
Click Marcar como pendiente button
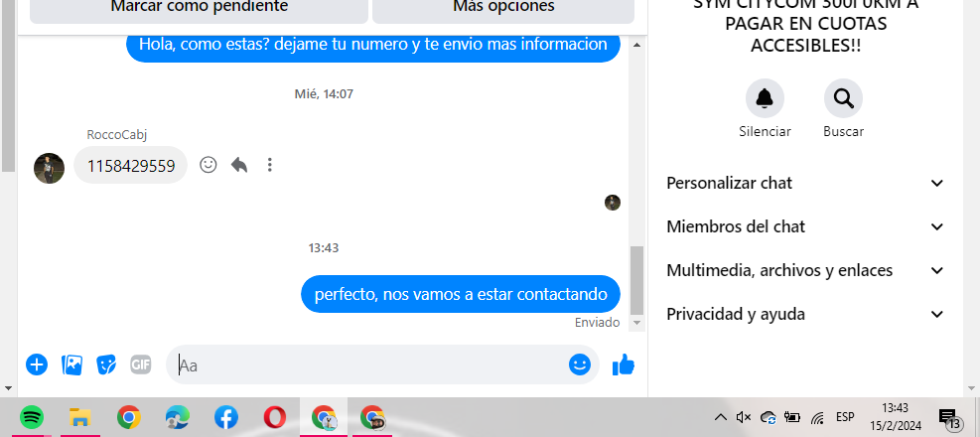[x=199, y=9]
